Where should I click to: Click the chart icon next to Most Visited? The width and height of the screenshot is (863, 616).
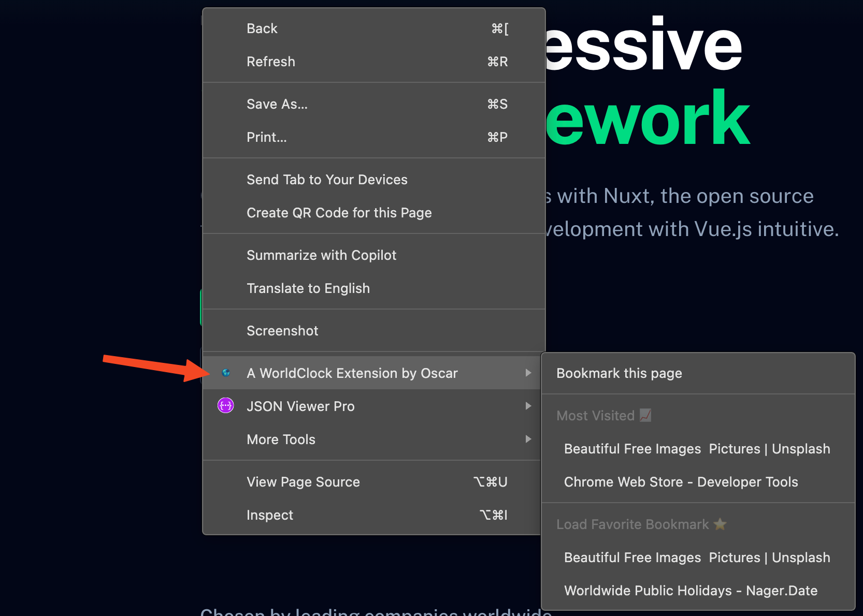pos(645,415)
